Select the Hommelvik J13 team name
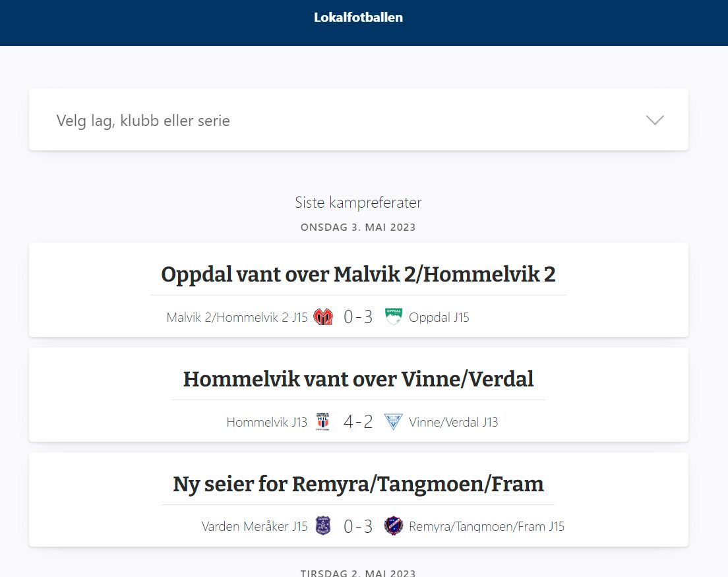The height and width of the screenshot is (577, 728). (x=266, y=421)
